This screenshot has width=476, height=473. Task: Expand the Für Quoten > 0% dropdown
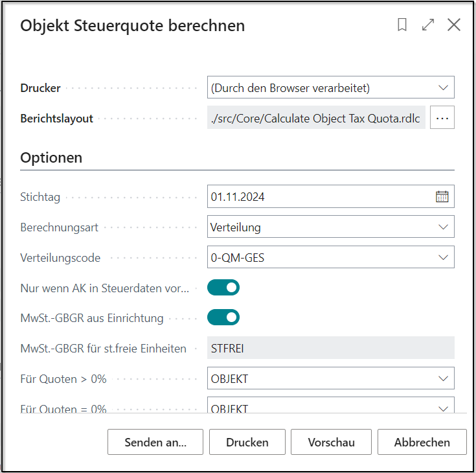331,378
